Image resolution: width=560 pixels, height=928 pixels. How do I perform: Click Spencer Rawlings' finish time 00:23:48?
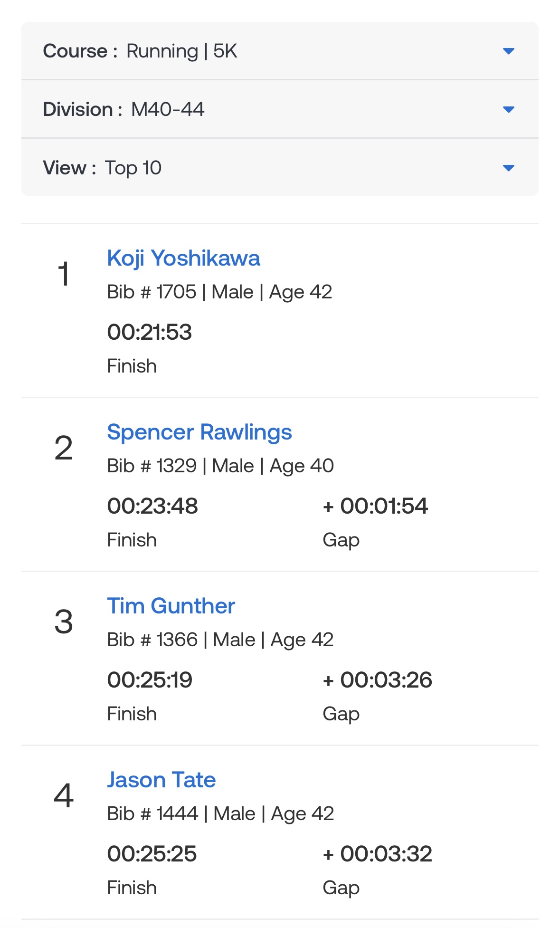(x=152, y=506)
